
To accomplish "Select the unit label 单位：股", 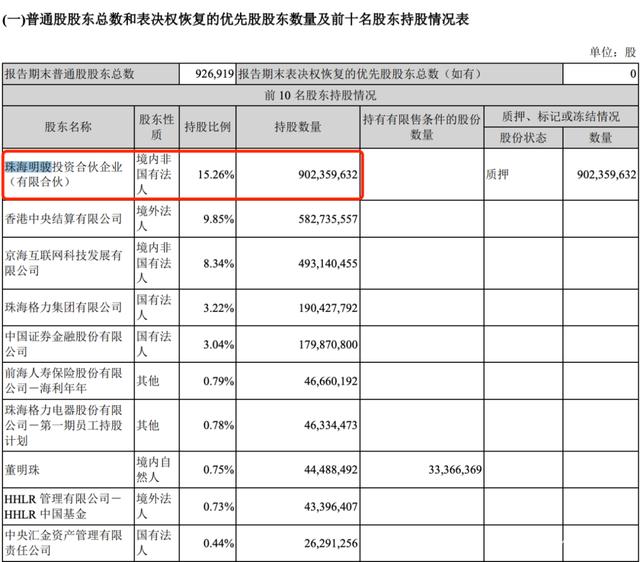I will tap(613, 52).
